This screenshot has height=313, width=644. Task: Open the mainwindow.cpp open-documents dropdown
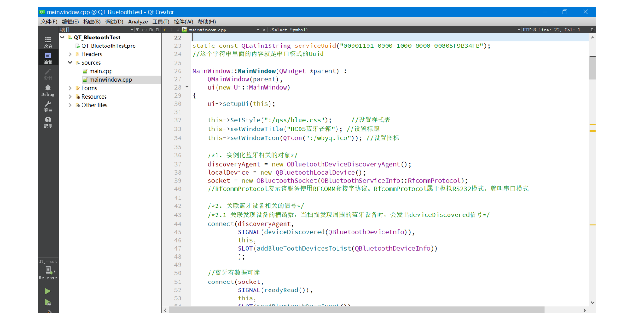click(x=258, y=30)
